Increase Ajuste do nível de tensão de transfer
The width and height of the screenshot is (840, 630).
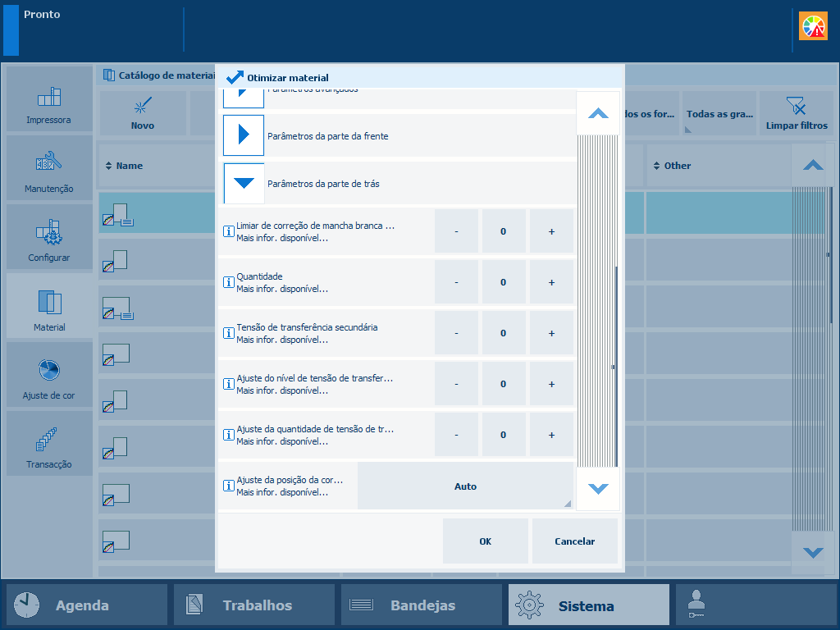tap(551, 384)
